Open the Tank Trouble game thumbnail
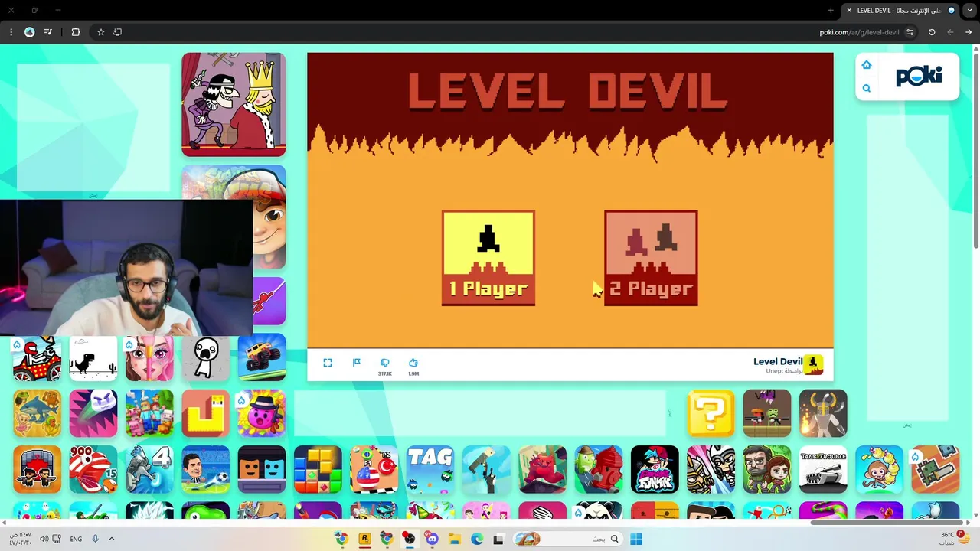The height and width of the screenshot is (551, 980). tap(823, 470)
